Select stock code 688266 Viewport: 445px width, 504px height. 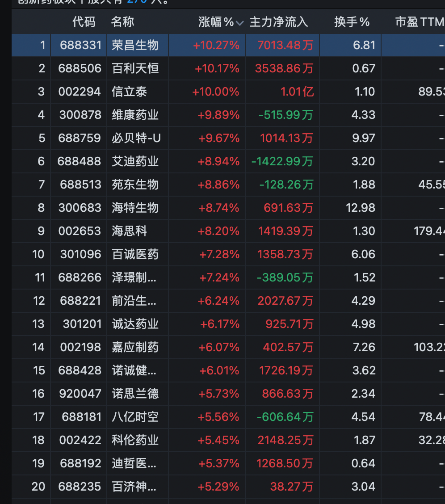[80, 277]
